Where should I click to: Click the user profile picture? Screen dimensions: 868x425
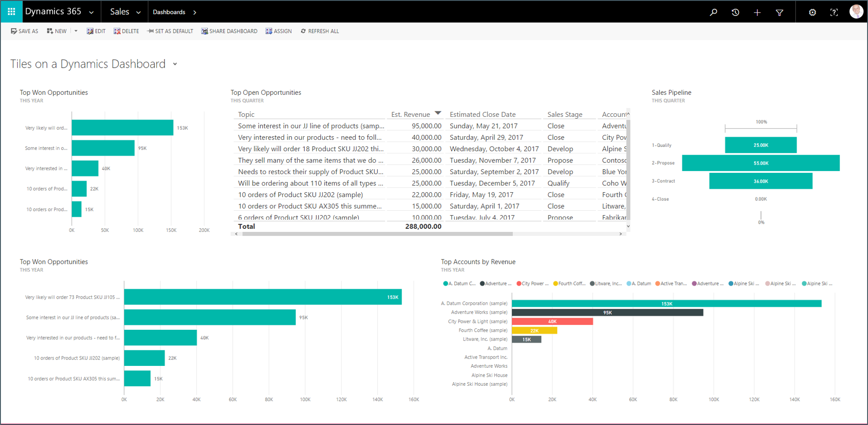coord(856,11)
